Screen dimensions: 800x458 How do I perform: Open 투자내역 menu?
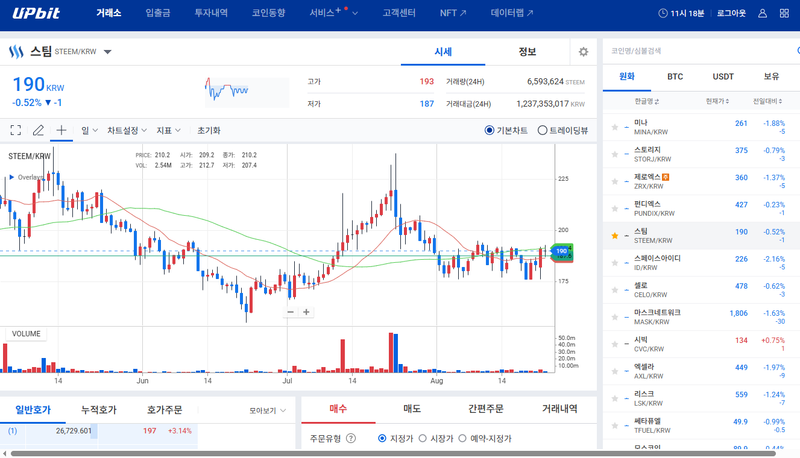211,13
